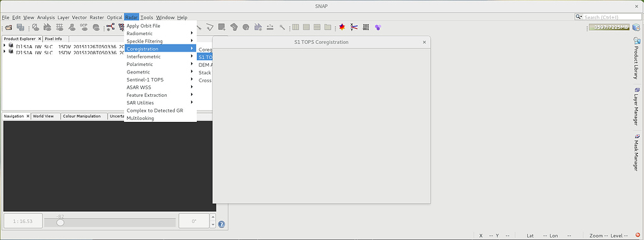
Task: Click the GCP manager toolbar icon
Action: [84, 27]
